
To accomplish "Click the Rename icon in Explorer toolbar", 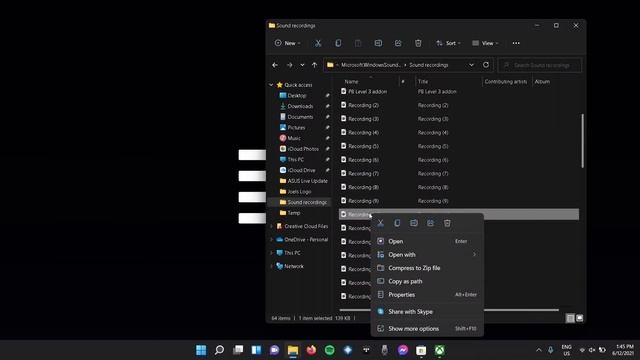I will (x=378, y=43).
